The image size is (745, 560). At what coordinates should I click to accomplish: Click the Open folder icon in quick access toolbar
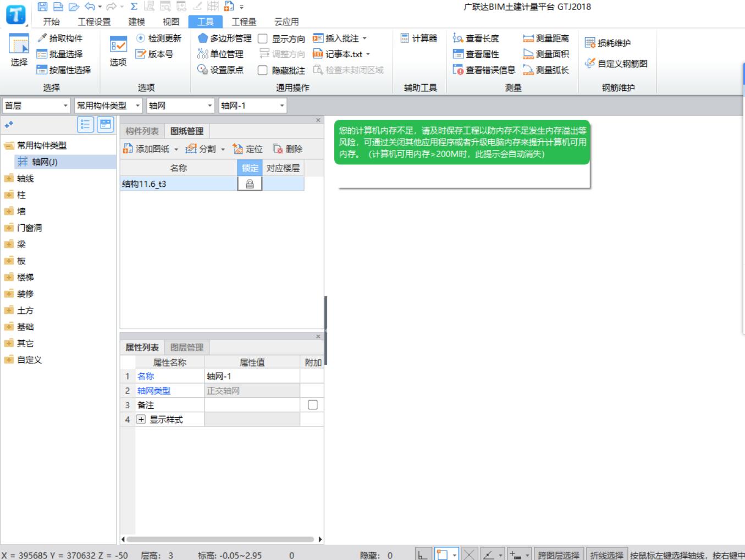click(x=74, y=7)
